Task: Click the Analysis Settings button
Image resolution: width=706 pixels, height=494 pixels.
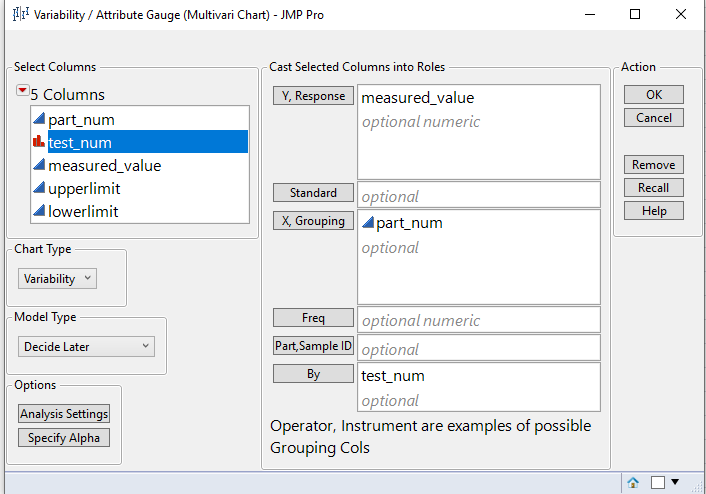Action: (x=64, y=413)
